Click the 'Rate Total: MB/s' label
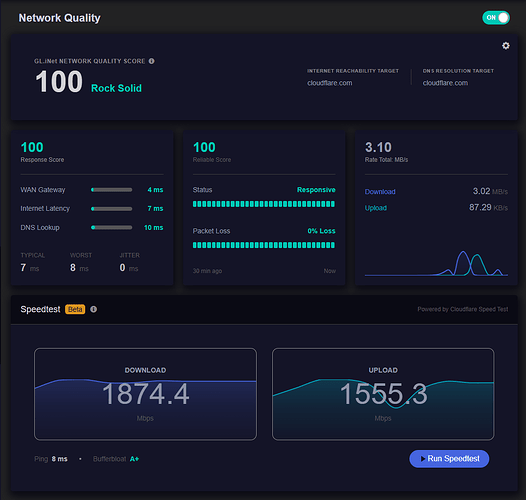Viewport: 526px width, 500px height. (386, 160)
